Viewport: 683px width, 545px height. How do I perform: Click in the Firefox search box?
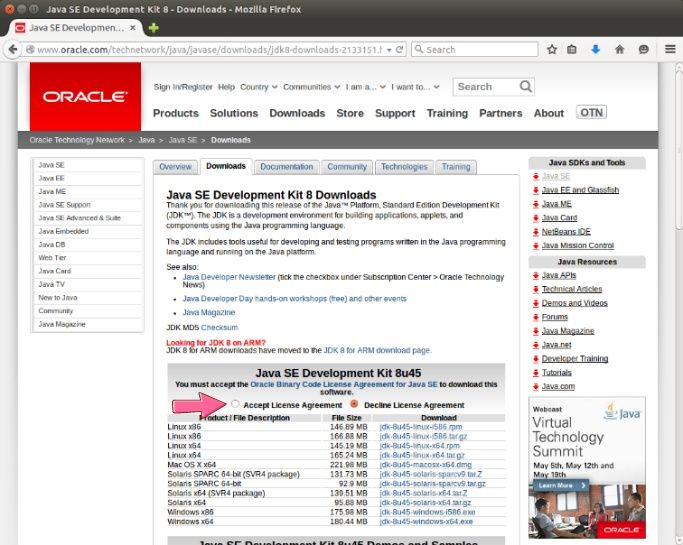pos(475,50)
